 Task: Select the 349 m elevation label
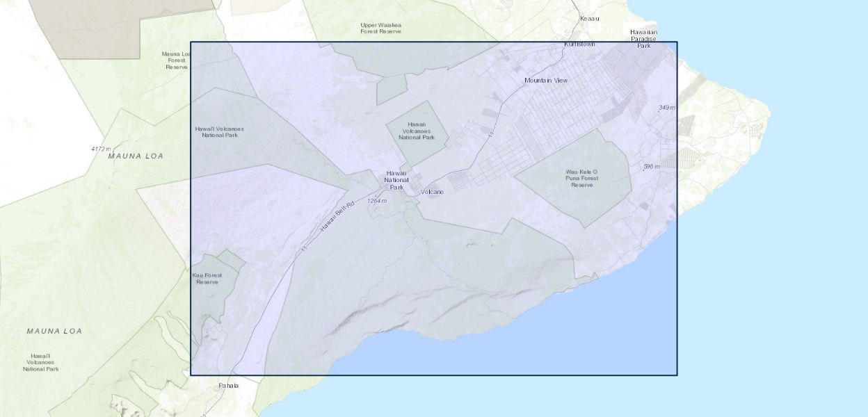click(666, 108)
